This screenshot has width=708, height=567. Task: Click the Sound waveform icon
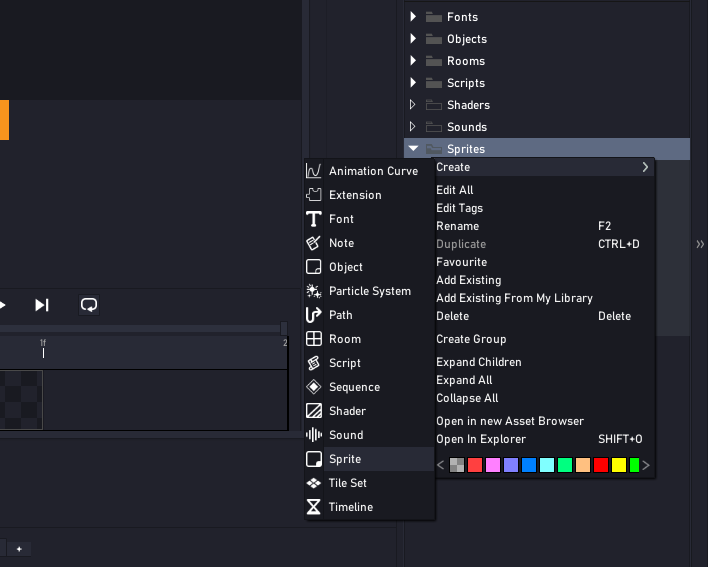click(314, 435)
